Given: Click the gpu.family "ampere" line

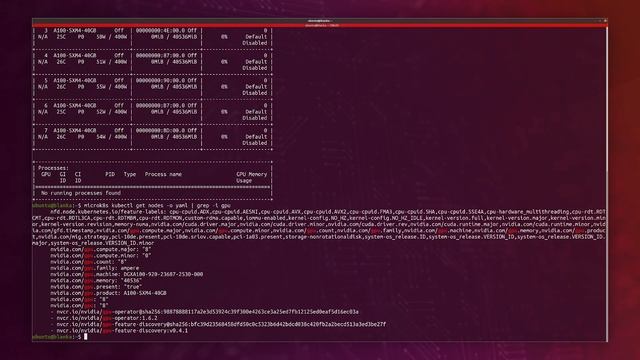Looking at the screenshot, I should (x=95, y=268).
